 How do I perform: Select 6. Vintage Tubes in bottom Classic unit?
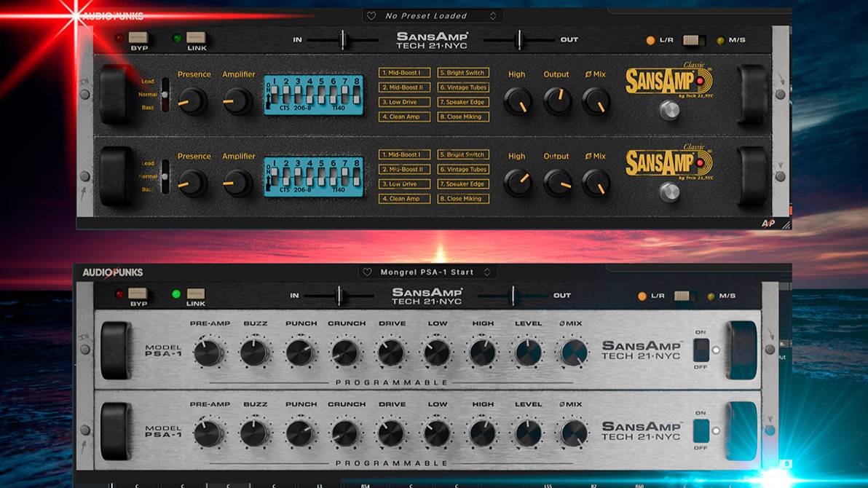tap(463, 170)
